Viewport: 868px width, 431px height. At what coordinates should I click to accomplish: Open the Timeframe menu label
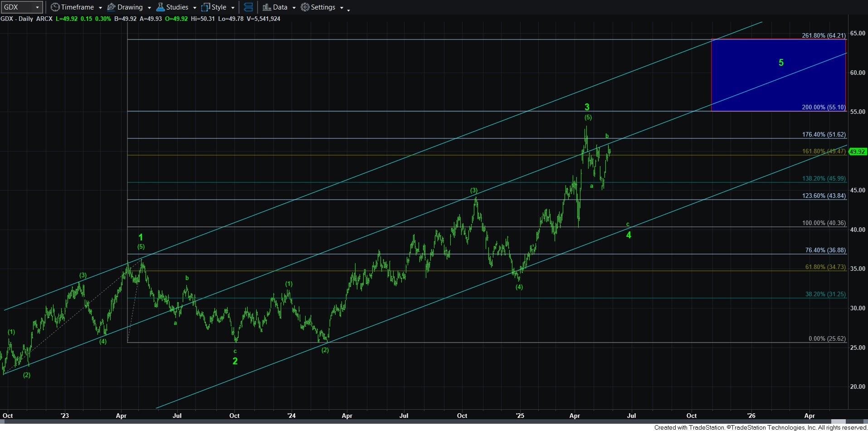pos(78,7)
